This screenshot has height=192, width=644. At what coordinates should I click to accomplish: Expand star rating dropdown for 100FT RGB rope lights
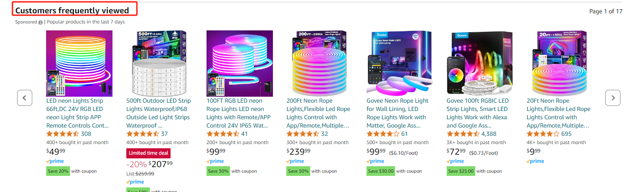click(x=223, y=134)
